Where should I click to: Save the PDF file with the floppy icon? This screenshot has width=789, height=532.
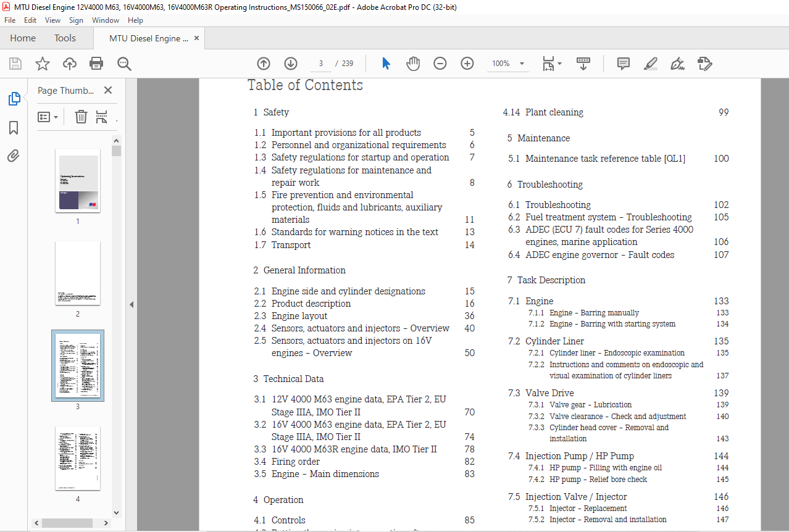click(15, 64)
